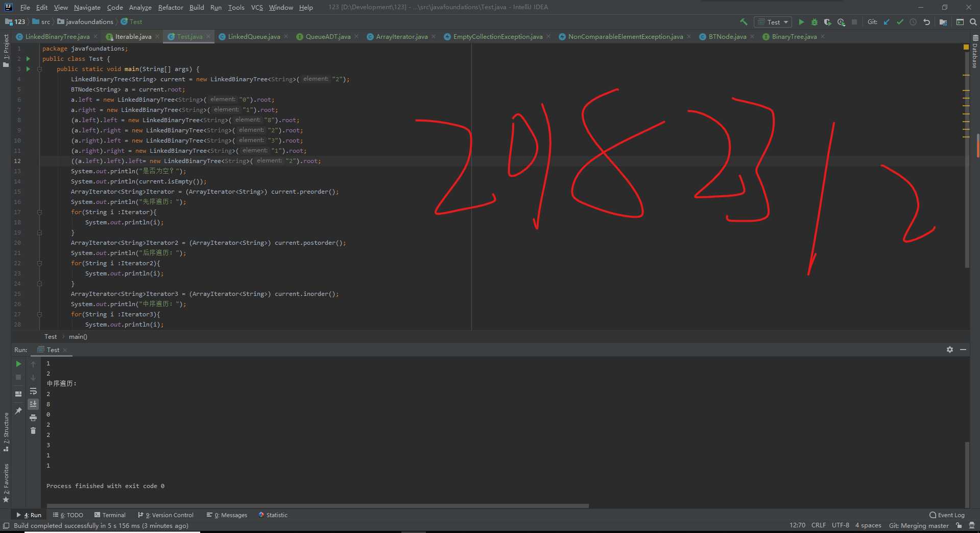Click the Git Revert arrow icon
Screen dimensions: 980x533
coord(927,22)
